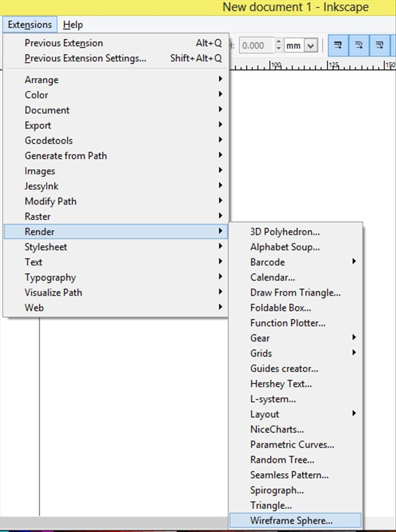Select Parametric Curves
This screenshot has width=396, height=532.
pos(295,444)
